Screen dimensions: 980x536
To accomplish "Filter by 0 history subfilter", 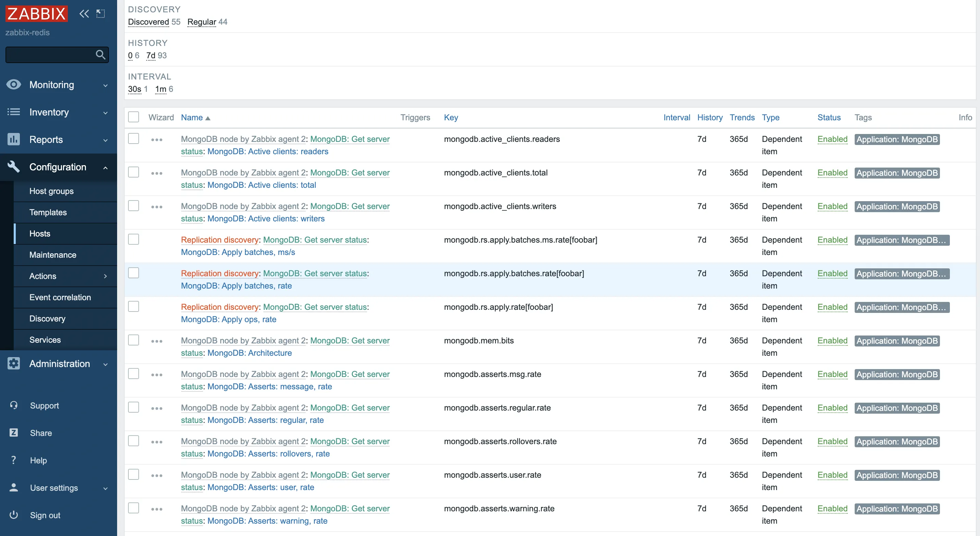I will coord(130,55).
